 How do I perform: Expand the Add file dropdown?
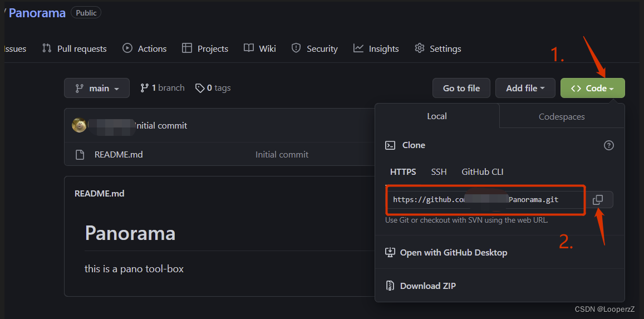pos(525,88)
